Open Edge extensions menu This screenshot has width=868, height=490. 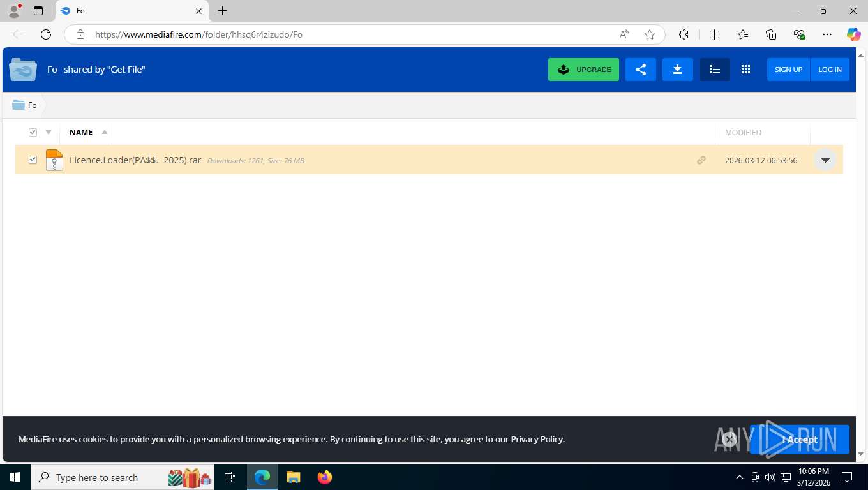[x=684, y=34]
